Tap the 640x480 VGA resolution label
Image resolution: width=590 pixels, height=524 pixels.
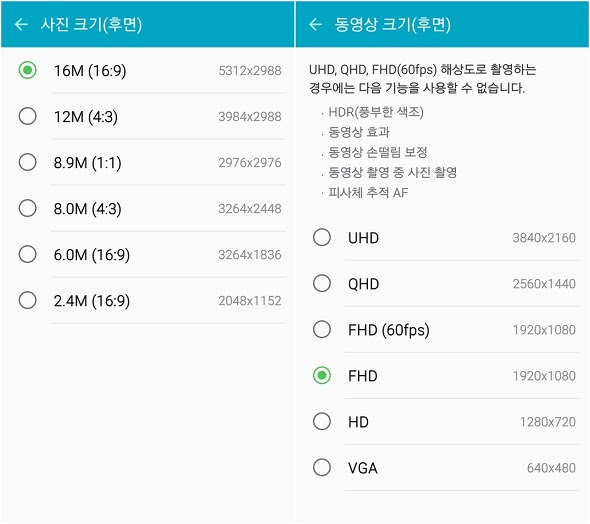[x=551, y=468]
